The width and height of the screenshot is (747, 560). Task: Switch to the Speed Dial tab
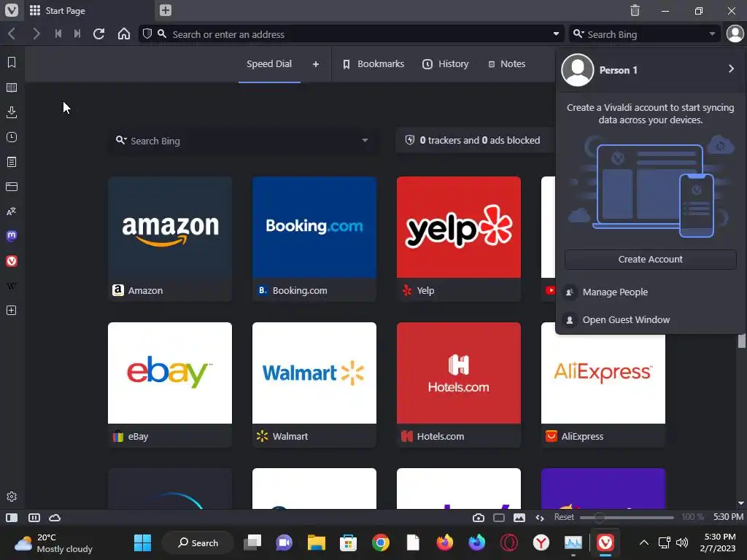tap(269, 64)
